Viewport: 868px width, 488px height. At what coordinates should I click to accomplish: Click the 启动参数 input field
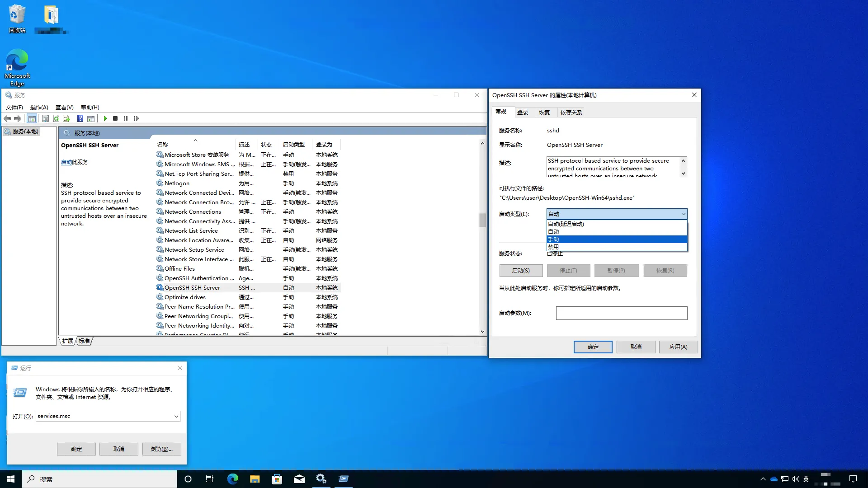(x=621, y=313)
